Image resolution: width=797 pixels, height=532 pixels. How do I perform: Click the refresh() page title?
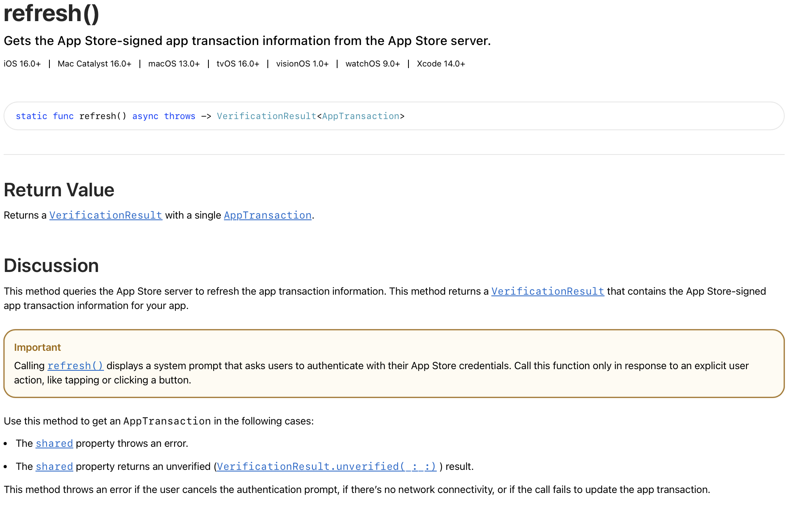click(x=51, y=13)
